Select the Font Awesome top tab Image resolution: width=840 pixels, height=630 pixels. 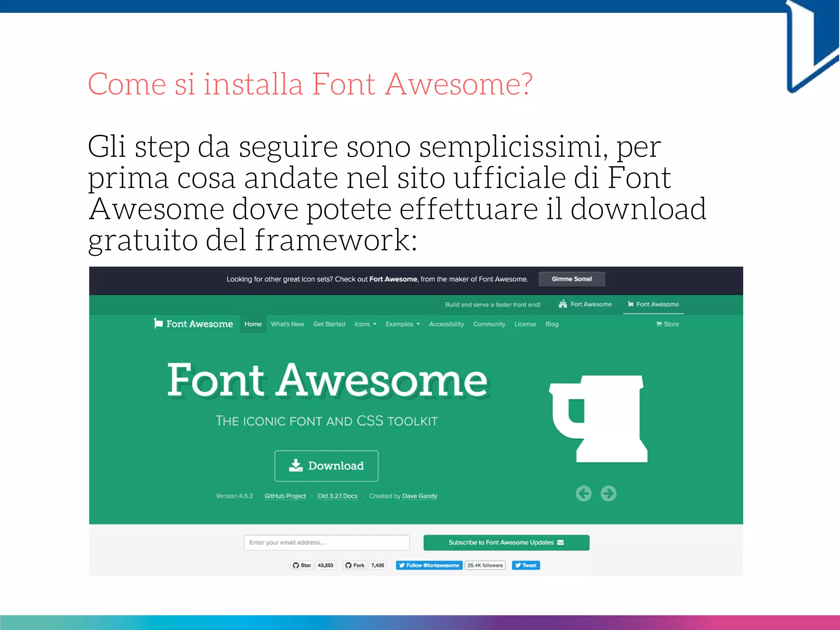653,304
